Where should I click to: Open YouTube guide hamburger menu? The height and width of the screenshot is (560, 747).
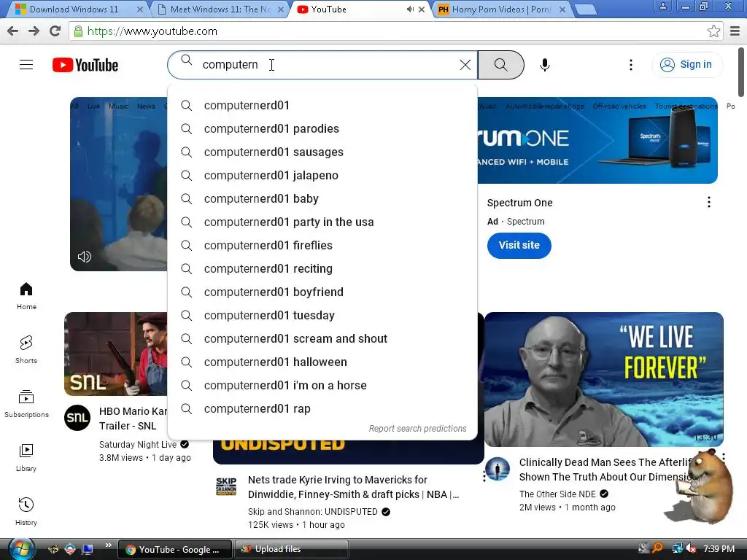(26, 64)
